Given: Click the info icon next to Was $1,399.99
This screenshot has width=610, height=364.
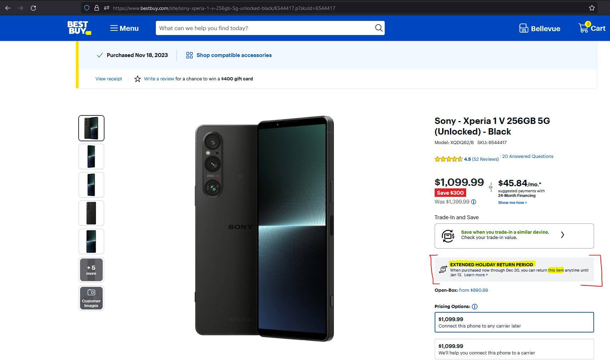Looking at the screenshot, I should tap(474, 201).
